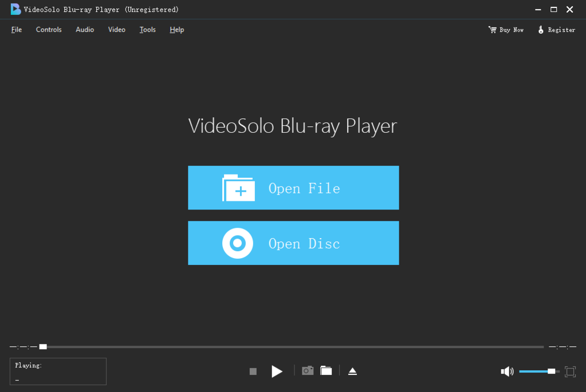Click the Register key icon

pyautogui.click(x=541, y=30)
